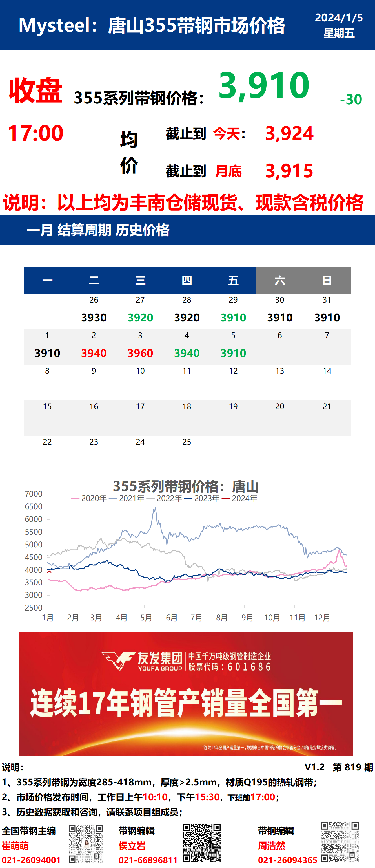375x868 pixels.
Task: Click today's average price 3,924
Action: click(x=289, y=133)
